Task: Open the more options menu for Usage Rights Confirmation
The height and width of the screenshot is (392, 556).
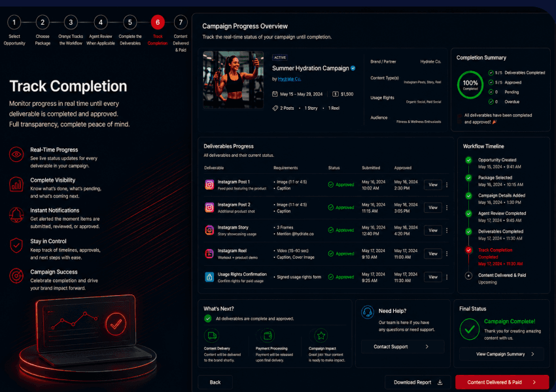Action: click(x=447, y=277)
